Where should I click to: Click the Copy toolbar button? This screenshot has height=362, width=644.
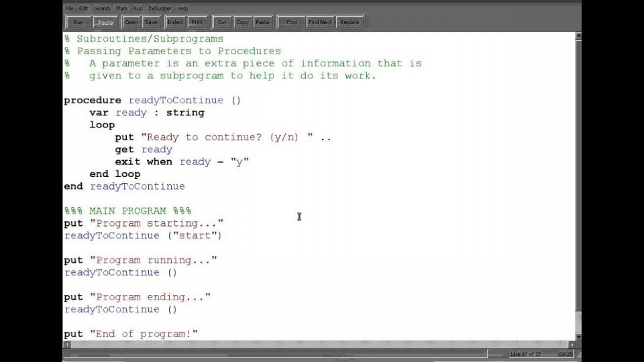(x=242, y=22)
